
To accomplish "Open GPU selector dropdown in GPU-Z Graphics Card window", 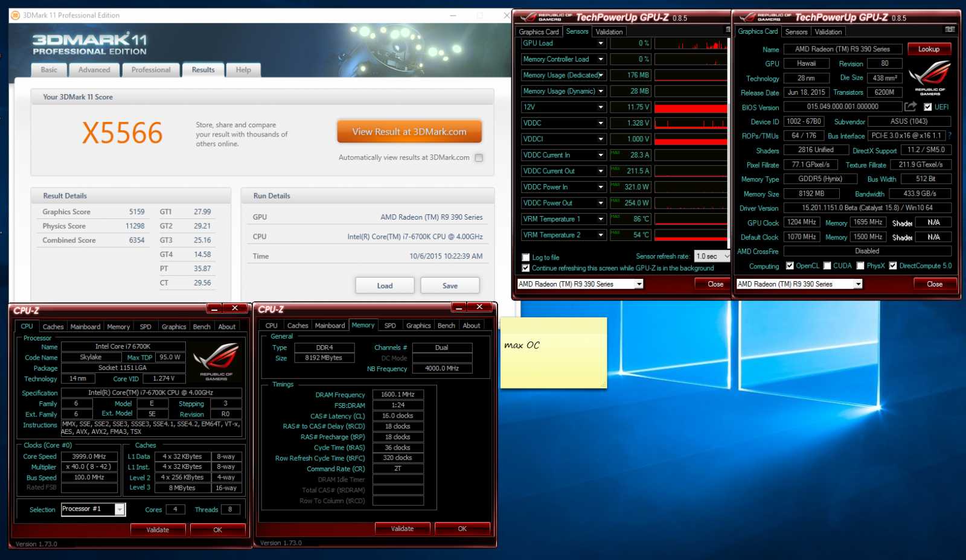I will click(858, 284).
